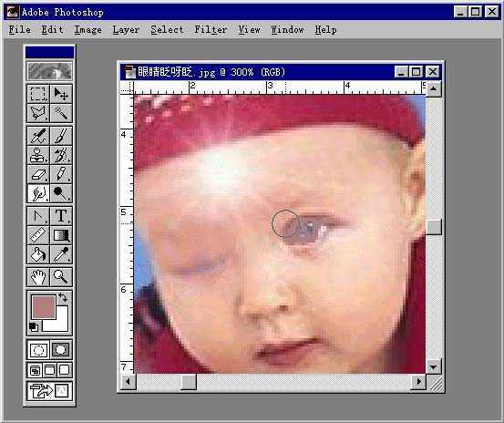Pick the Lasso tool
Screen dimensions: 504x423
(x=38, y=113)
